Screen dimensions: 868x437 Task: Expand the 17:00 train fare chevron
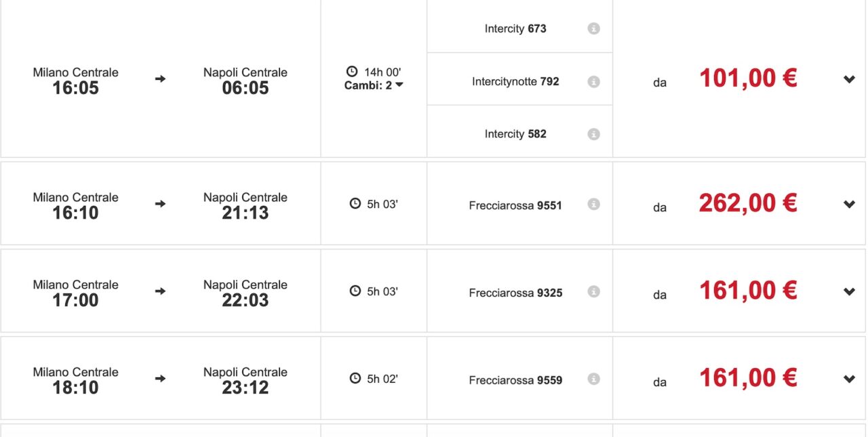pos(849,291)
